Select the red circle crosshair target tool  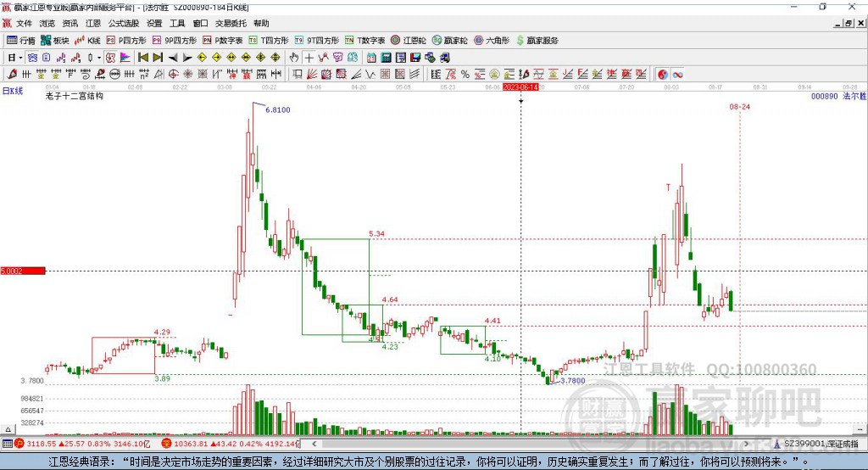coord(173,75)
